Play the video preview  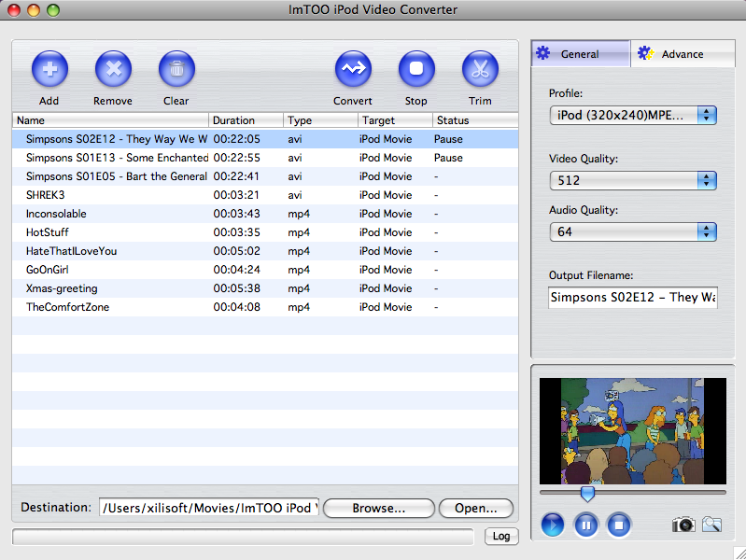(x=553, y=525)
